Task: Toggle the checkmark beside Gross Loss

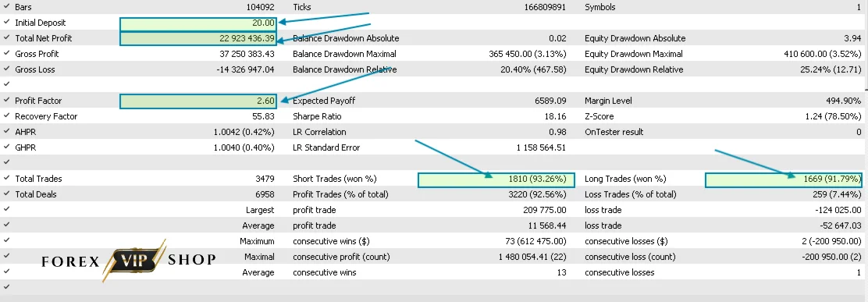Action: [x=6, y=69]
